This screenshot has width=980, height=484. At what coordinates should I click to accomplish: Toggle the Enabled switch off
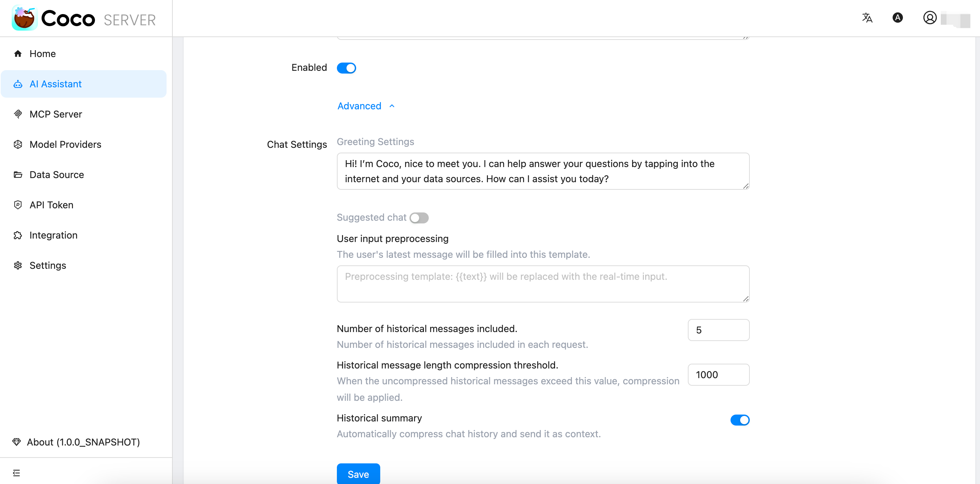pyautogui.click(x=346, y=68)
